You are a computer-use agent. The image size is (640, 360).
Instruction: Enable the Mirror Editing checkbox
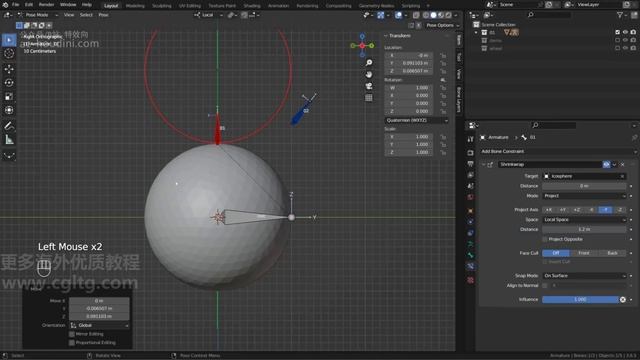coord(72,334)
